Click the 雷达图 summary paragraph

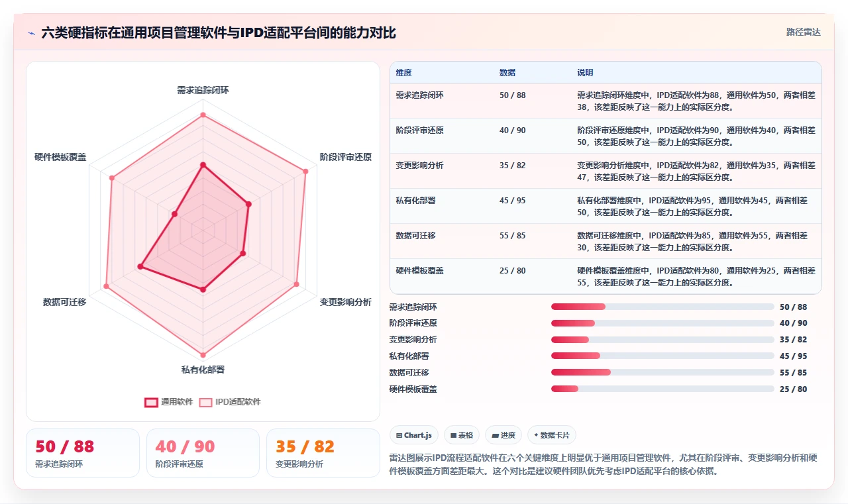pyautogui.click(x=604, y=464)
